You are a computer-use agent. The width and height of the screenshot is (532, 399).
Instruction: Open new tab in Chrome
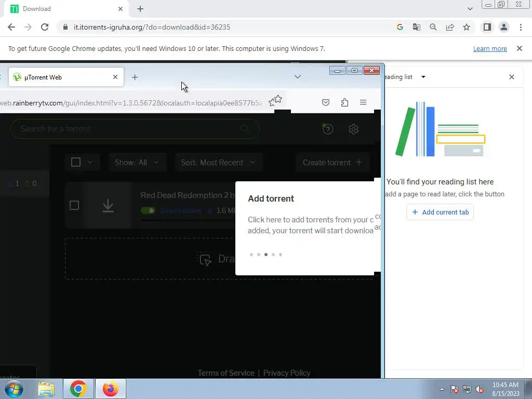click(x=140, y=9)
